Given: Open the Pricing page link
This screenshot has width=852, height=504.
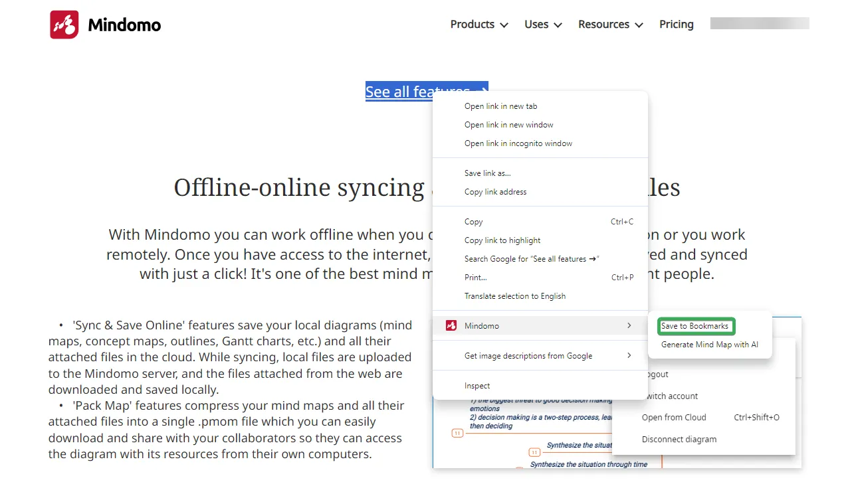Looking at the screenshot, I should tap(676, 25).
